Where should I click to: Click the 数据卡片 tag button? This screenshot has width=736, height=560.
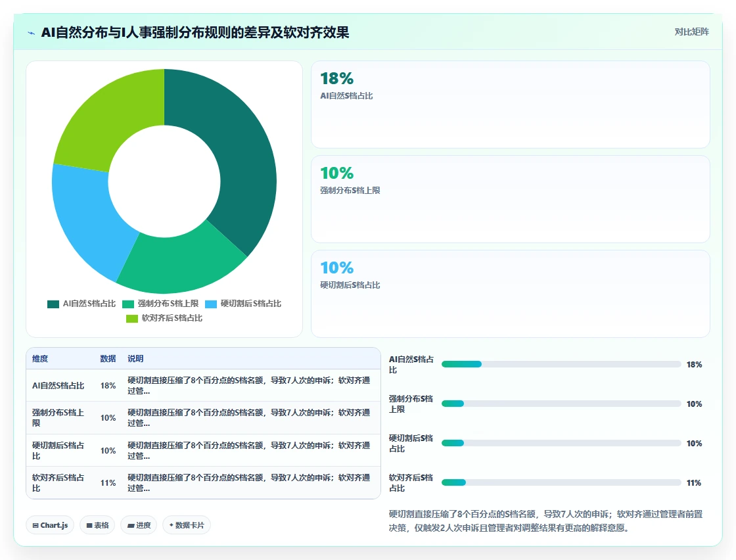(x=187, y=525)
